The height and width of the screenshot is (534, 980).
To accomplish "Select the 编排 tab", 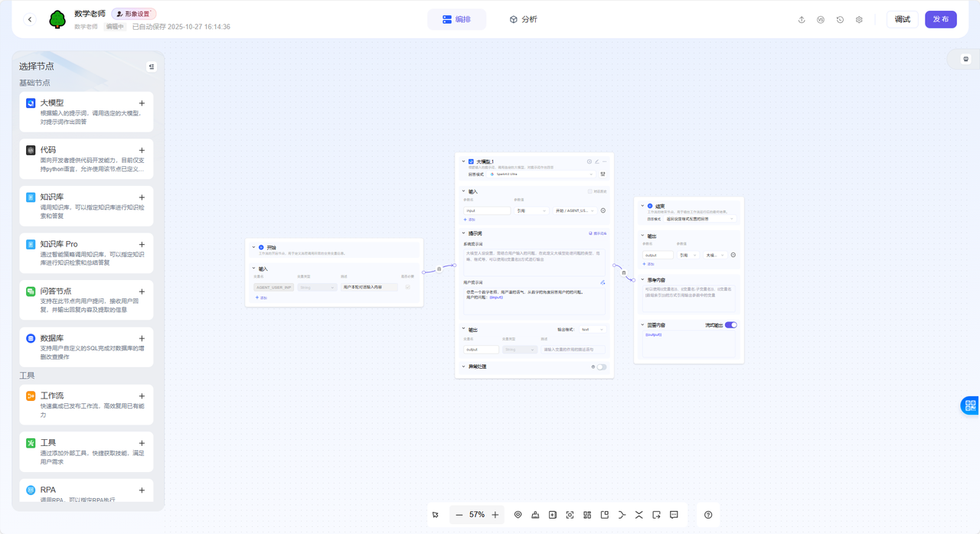I will [457, 20].
